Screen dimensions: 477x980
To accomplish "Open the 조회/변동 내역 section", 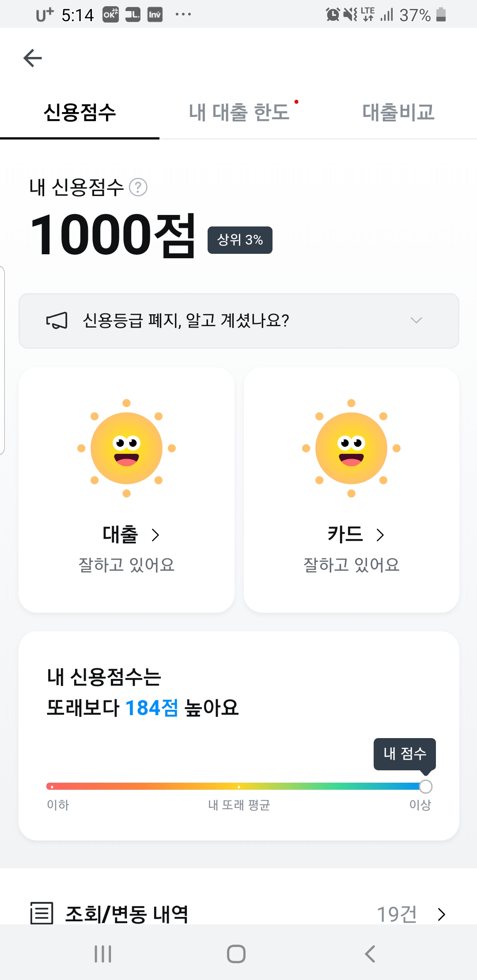I will click(127, 914).
